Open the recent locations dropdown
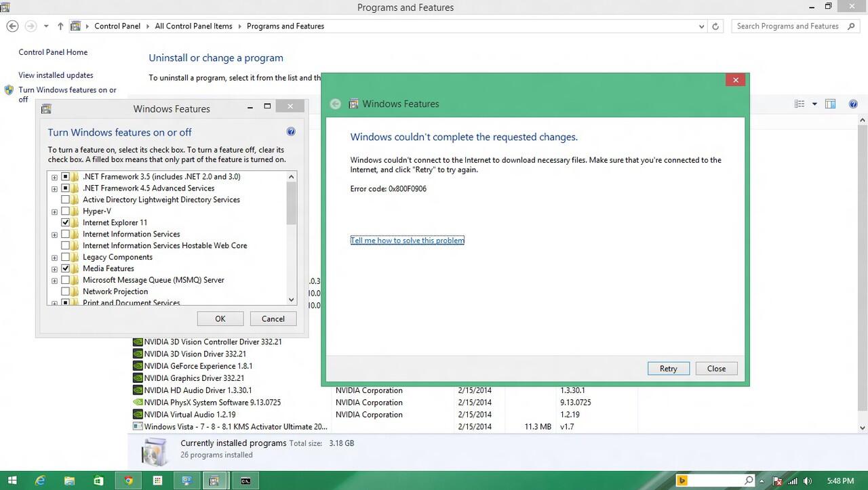Image resolution: width=868 pixels, height=490 pixels. click(46, 26)
